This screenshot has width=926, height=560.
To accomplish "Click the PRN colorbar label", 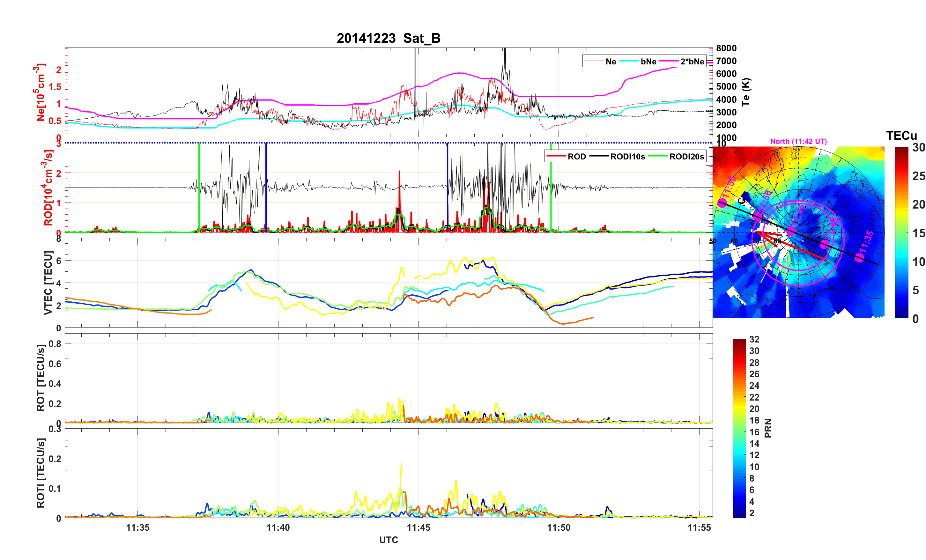I will pos(768,428).
